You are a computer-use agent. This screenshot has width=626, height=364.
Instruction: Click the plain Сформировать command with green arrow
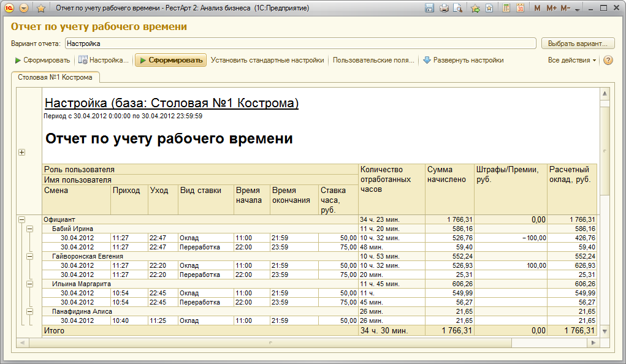click(x=42, y=60)
